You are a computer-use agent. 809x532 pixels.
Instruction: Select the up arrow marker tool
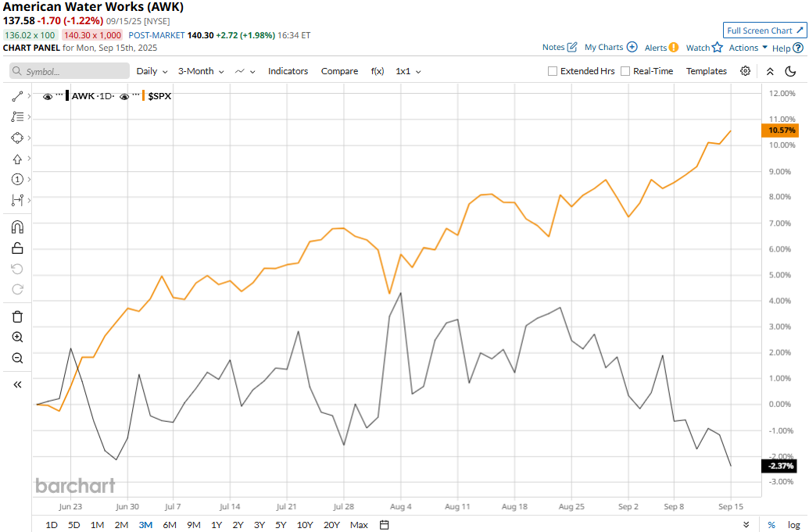point(17,159)
